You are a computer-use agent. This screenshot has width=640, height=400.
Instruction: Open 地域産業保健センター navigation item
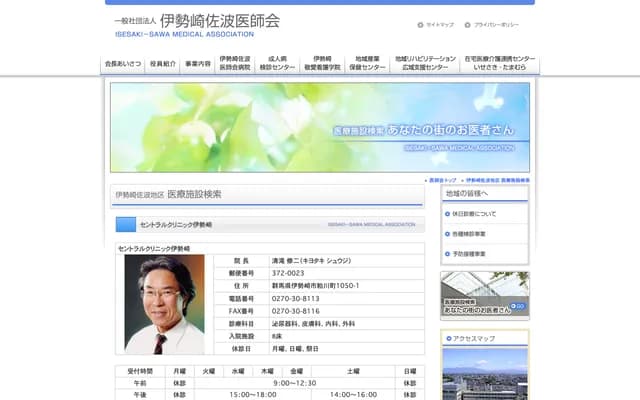coord(367,63)
